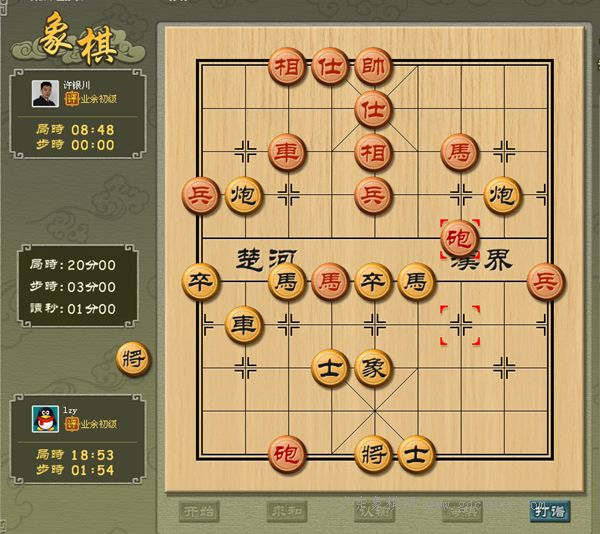Click the red 砲 on the bottom rank
This screenshot has width=600, height=534.
click(287, 454)
